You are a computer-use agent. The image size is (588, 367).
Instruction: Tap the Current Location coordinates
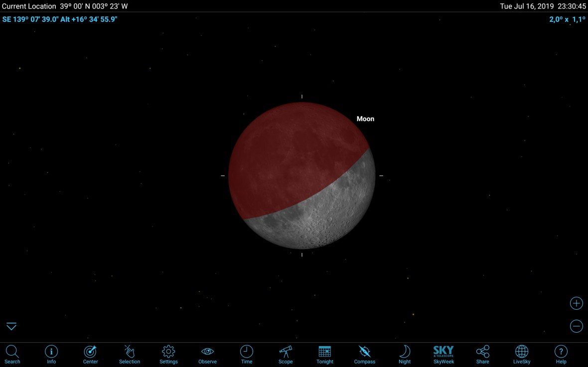[65, 6]
